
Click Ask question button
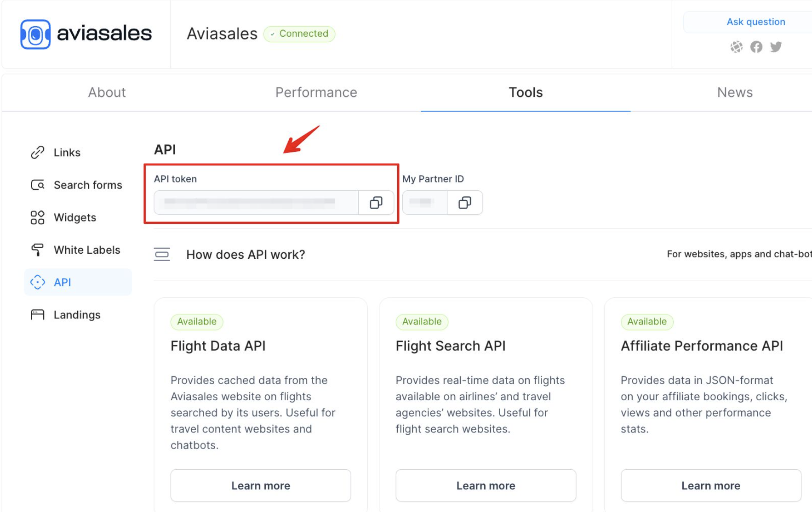[x=755, y=22]
